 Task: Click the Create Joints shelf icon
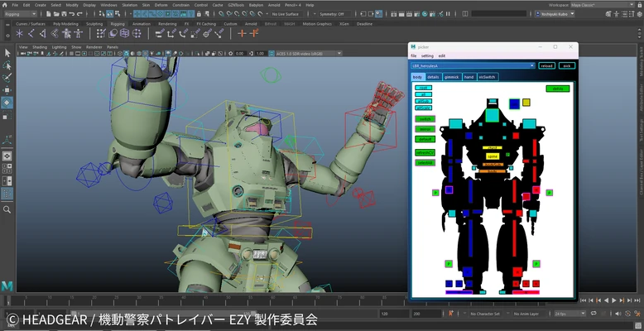[x=31, y=34]
